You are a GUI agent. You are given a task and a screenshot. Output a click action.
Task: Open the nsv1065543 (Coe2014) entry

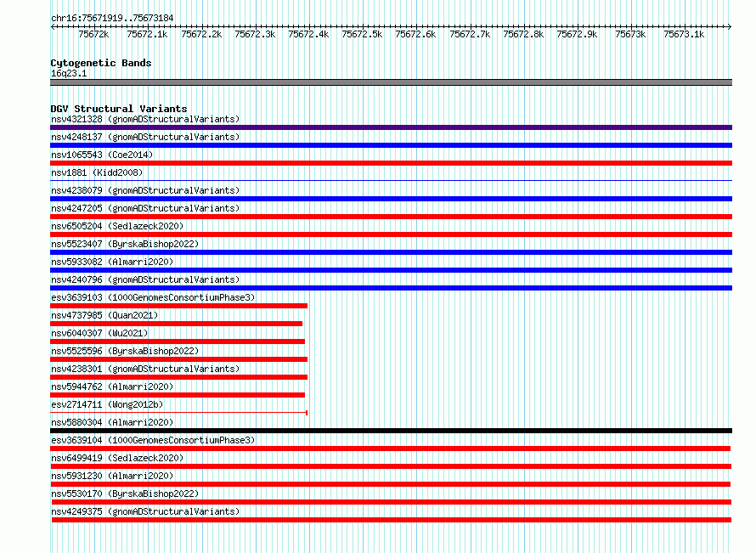[102, 155]
